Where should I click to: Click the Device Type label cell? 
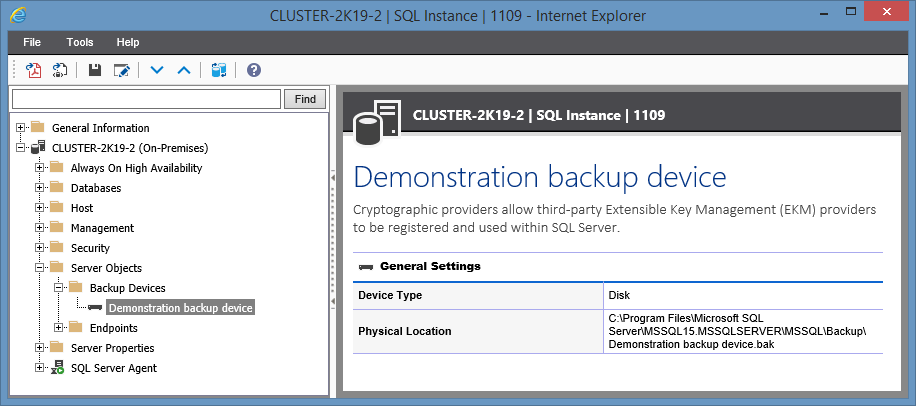pyautogui.click(x=478, y=295)
